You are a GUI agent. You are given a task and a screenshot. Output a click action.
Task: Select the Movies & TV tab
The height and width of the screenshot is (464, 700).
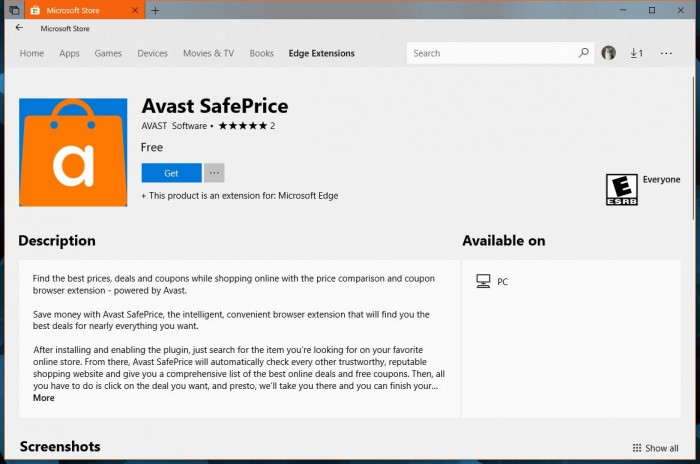[x=208, y=53]
